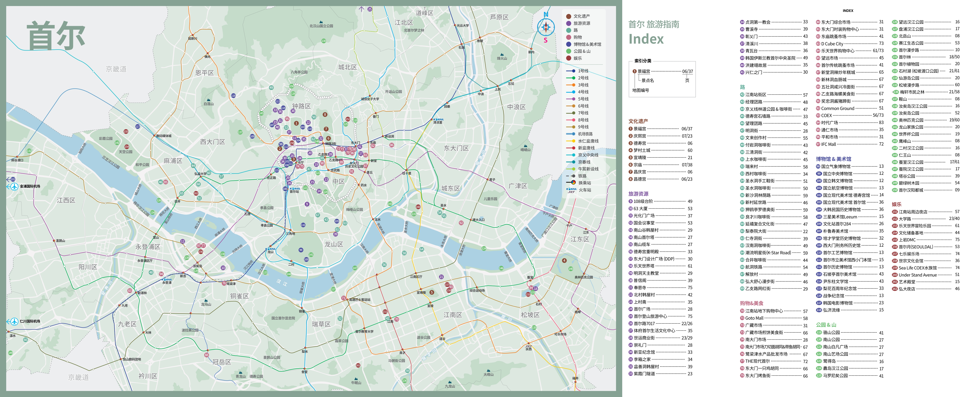Click the 3号线 orange line legend marker
Screen dimensions: 980x397
pos(571,85)
